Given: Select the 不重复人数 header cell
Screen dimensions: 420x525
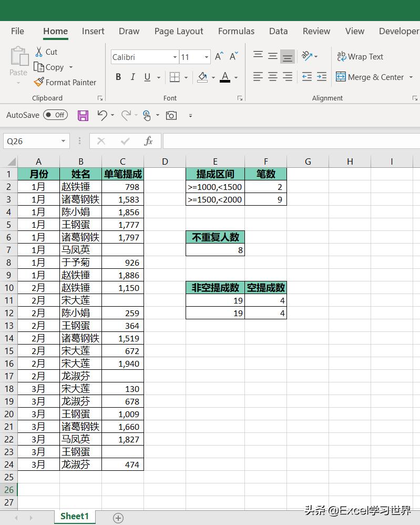Looking at the screenshot, I should point(215,237).
